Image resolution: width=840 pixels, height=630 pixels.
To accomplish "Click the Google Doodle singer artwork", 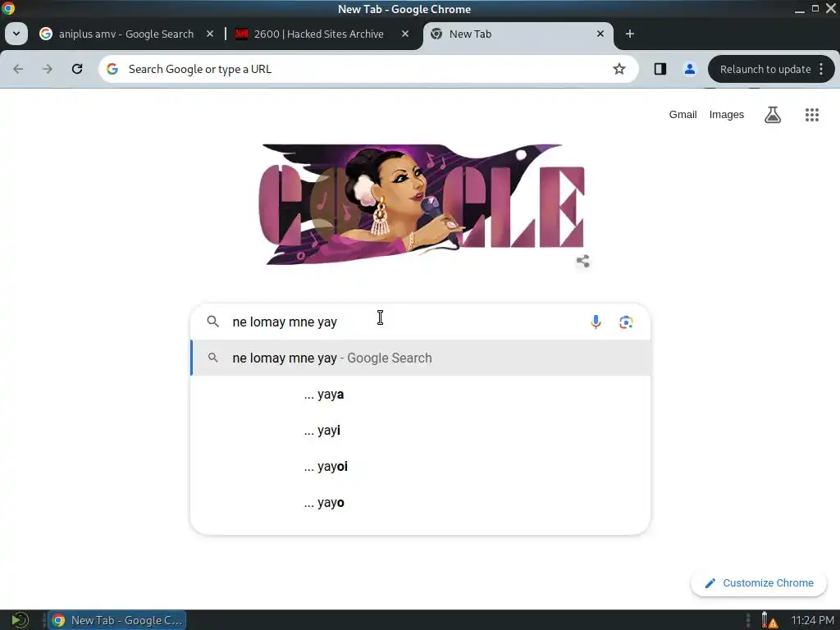I will pos(422,204).
